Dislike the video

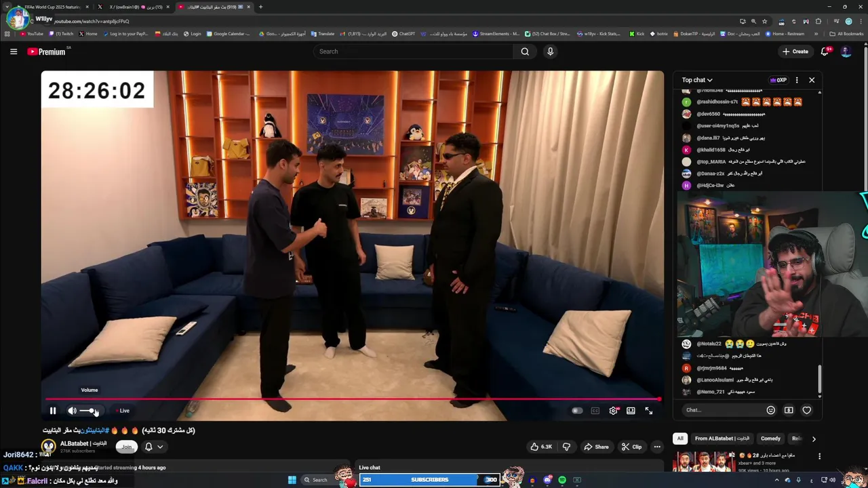tap(566, 447)
